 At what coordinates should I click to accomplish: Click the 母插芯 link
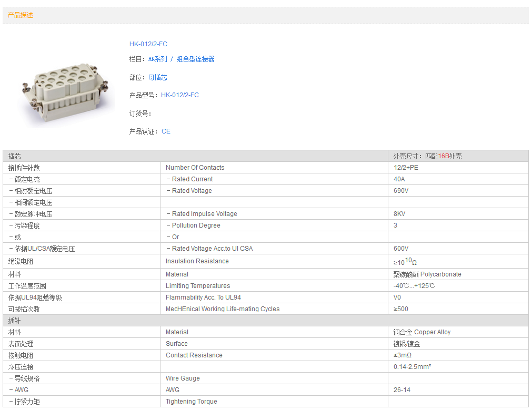157,78
